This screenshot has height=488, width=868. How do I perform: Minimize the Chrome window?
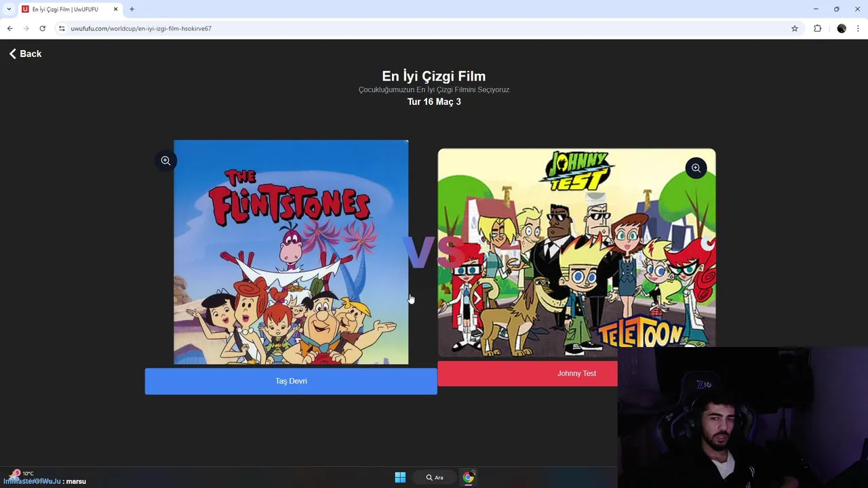815,9
